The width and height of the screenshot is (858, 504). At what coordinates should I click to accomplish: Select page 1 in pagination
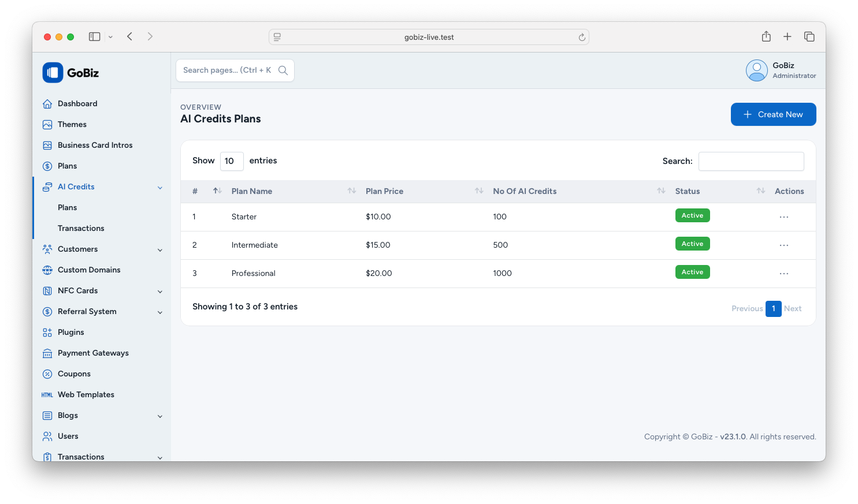pos(774,309)
